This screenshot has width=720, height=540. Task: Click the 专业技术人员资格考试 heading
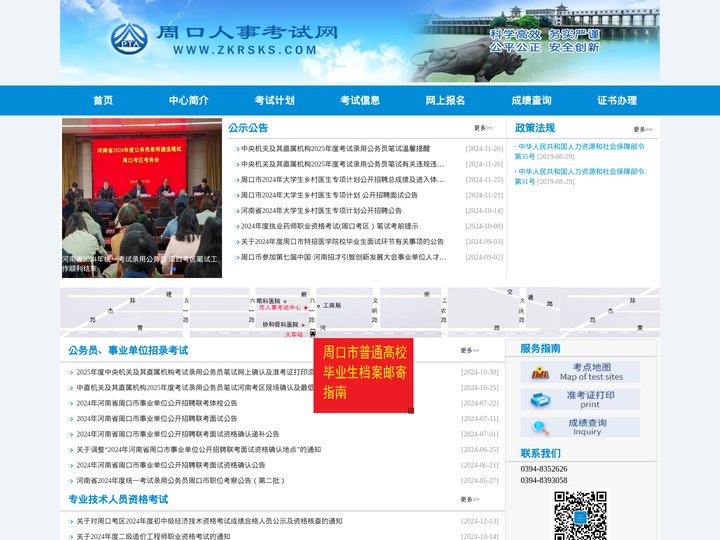coord(118,499)
